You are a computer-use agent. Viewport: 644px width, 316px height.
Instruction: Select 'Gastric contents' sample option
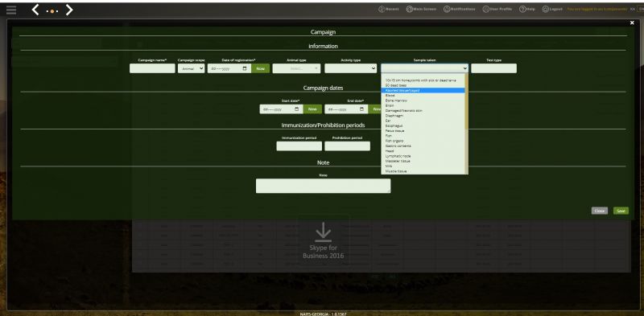tap(423, 146)
